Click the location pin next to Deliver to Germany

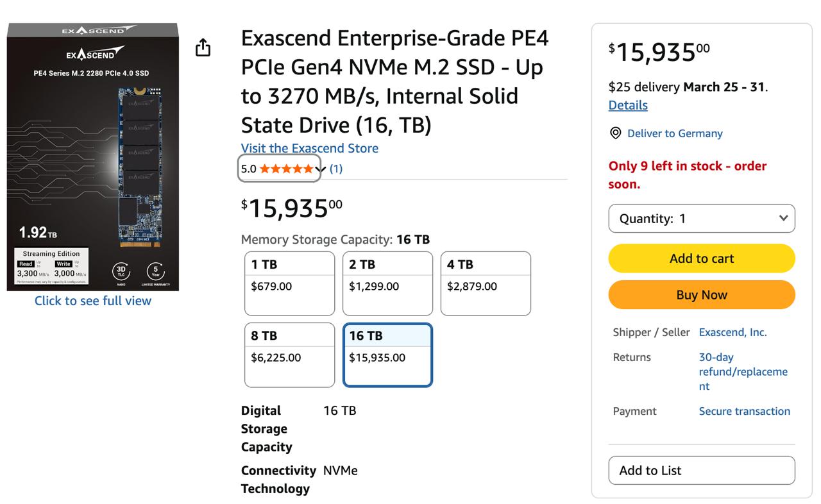614,133
